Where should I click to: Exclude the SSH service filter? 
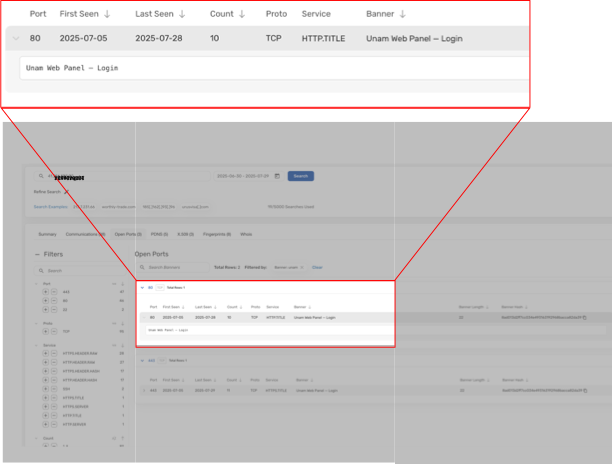[x=54, y=389]
